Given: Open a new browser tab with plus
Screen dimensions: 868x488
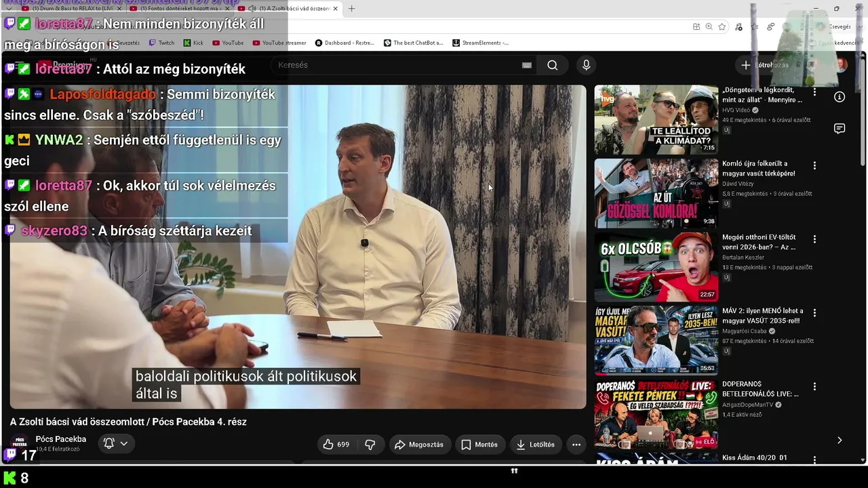Looking at the screenshot, I should click(351, 9).
